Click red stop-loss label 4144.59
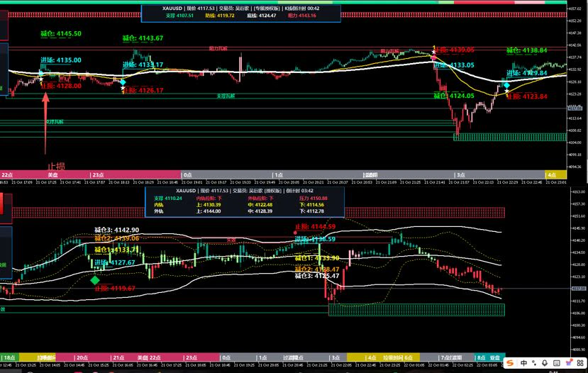 [315, 227]
